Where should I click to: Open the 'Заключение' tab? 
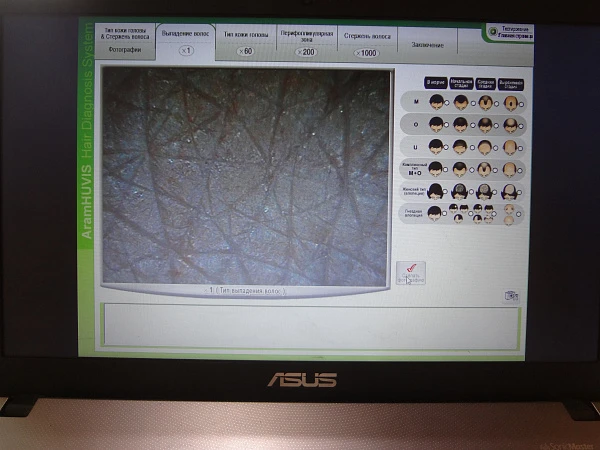[x=427, y=44]
